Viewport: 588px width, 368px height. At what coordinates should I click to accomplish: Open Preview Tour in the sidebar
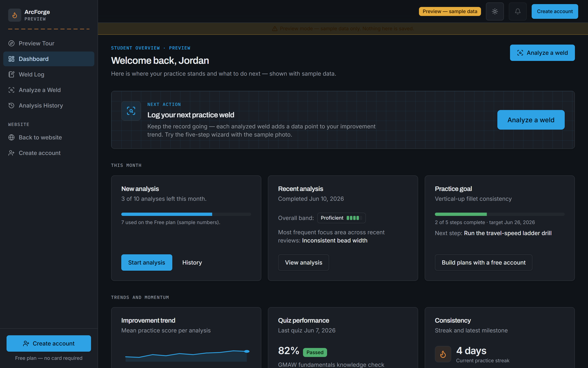click(49, 43)
